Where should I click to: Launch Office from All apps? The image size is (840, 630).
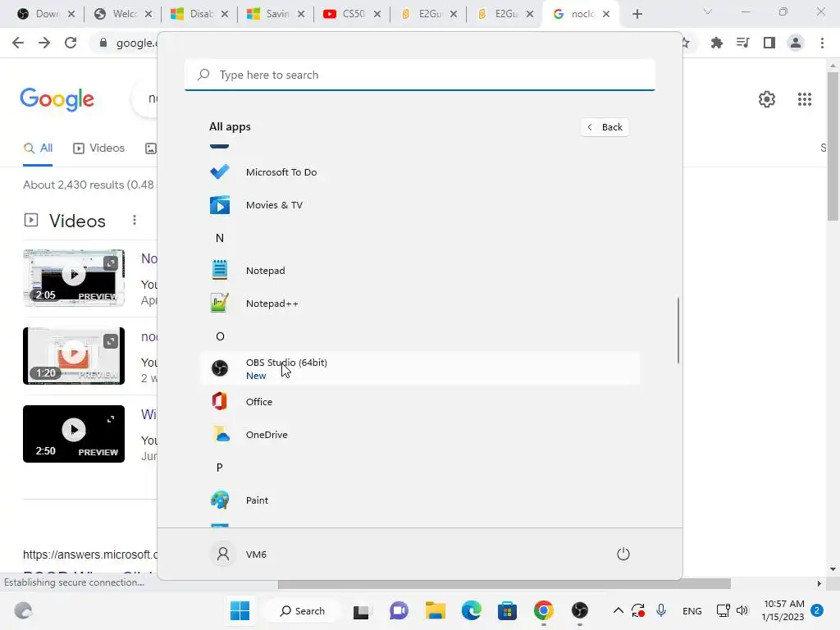click(x=420, y=401)
